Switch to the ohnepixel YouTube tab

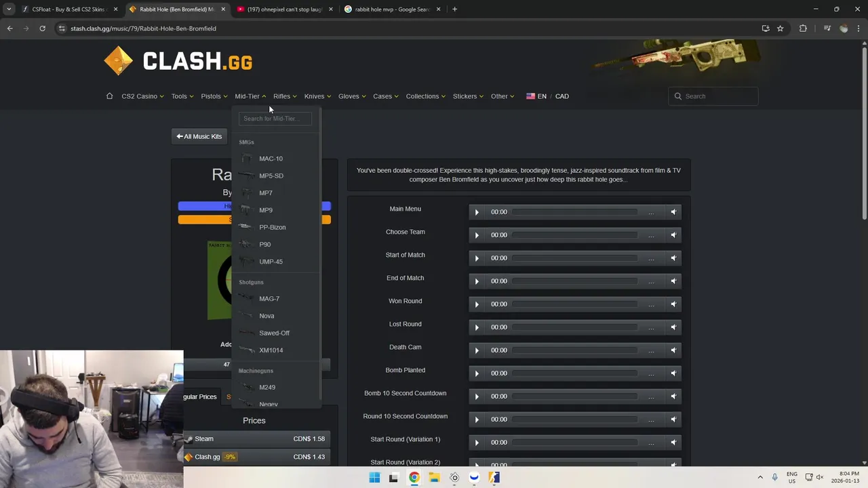285,9
